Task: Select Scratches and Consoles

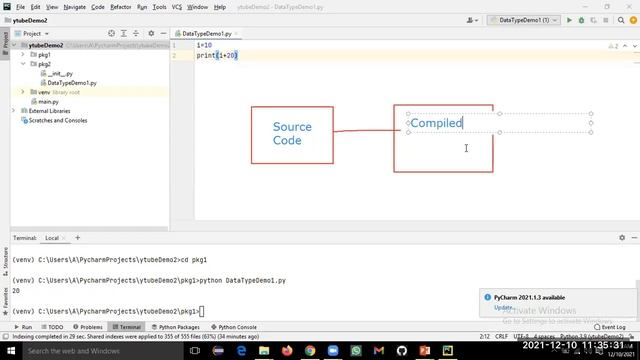Action: click(54, 120)
